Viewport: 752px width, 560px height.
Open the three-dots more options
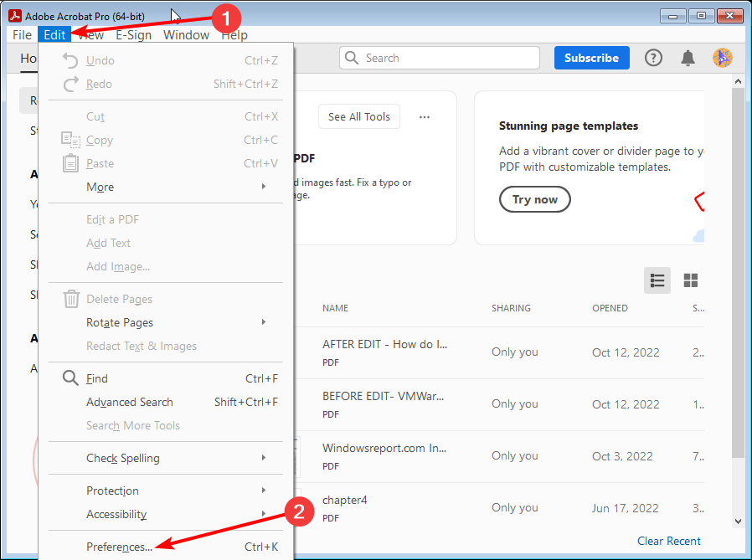425,117
